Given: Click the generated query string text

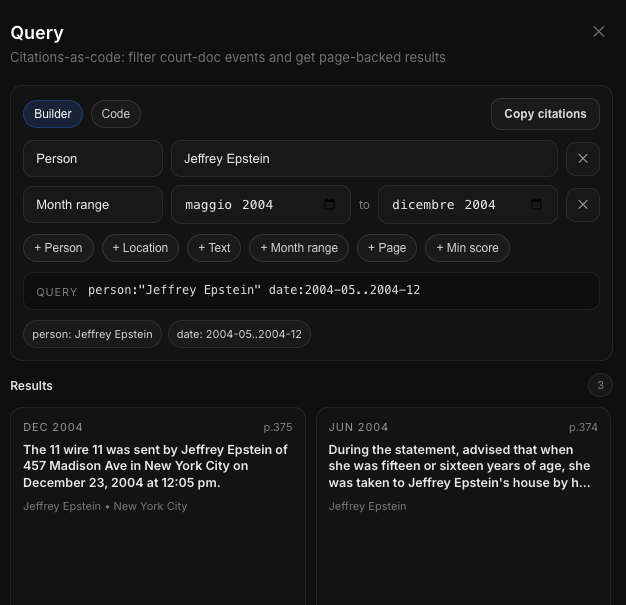Looking at the screenshot, I should point(254,290).
